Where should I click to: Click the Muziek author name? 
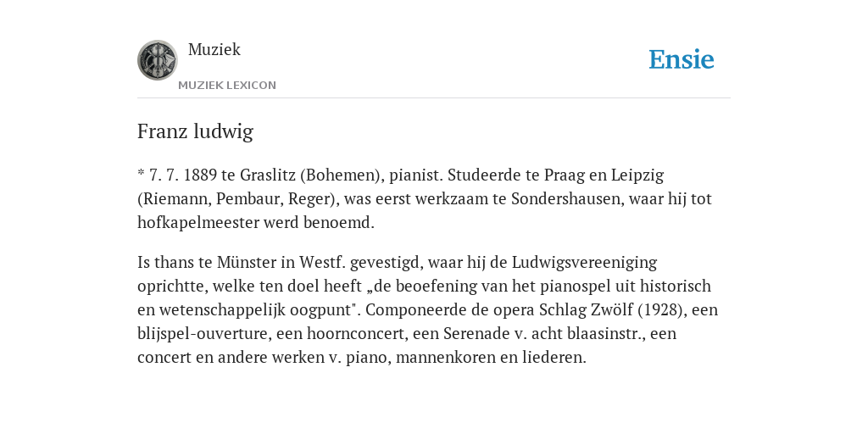214,49
